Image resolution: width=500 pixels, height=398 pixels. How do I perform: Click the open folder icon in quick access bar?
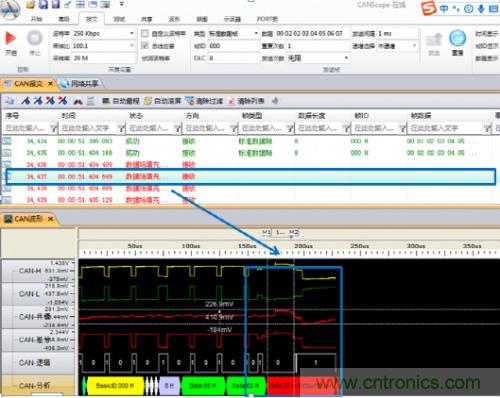(31, 5)
